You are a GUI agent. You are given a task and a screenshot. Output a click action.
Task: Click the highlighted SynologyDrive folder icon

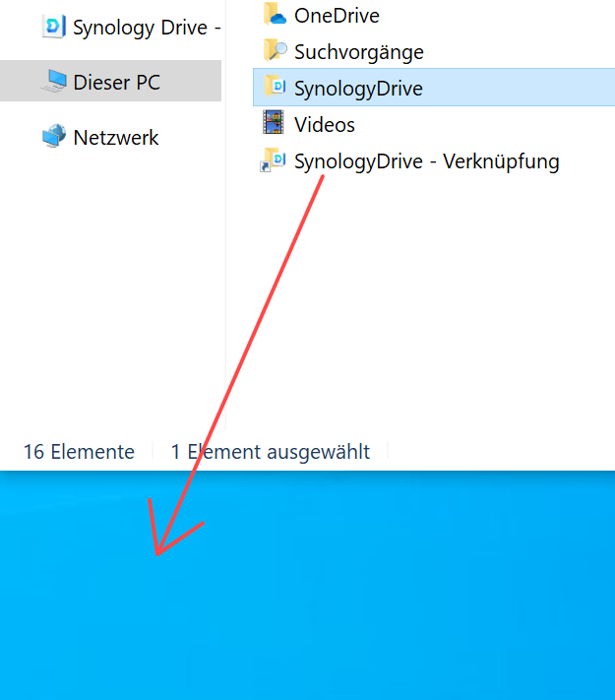point(275,87)
